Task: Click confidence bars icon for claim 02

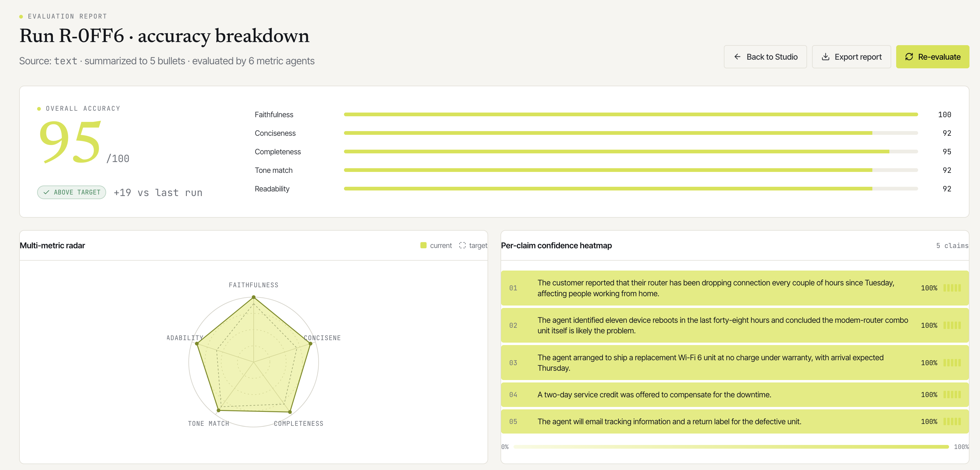Action: point(952,326)
